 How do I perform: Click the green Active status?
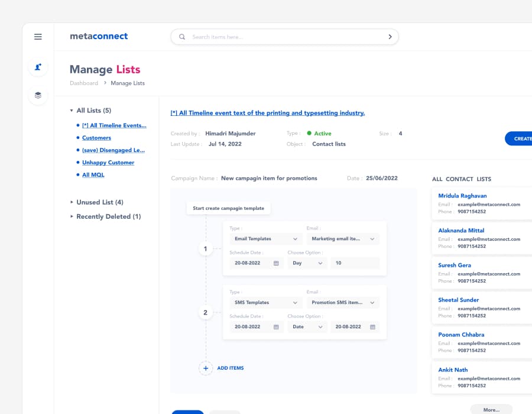pos(319,134)
